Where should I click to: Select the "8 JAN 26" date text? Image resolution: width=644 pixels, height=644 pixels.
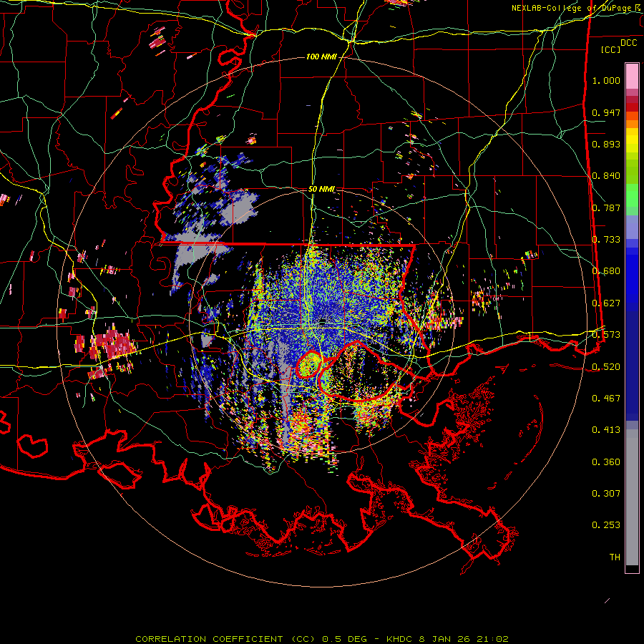[x=445, y=639]
